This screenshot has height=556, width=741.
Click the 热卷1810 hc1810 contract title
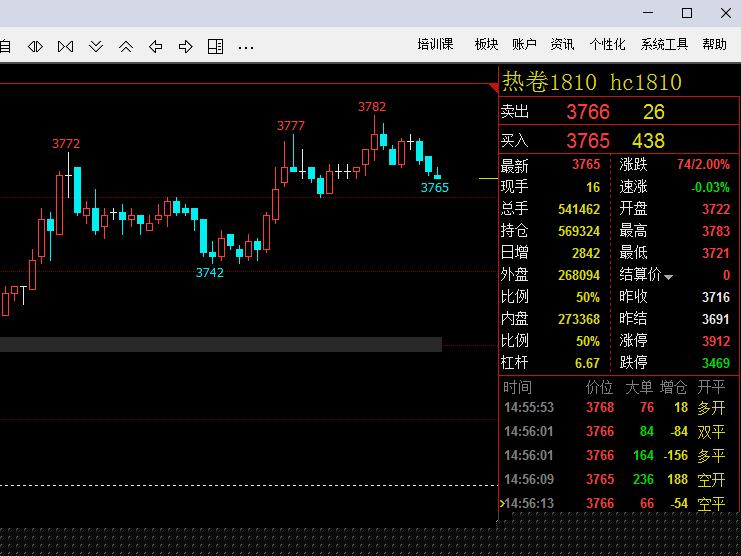coord(591,82)
